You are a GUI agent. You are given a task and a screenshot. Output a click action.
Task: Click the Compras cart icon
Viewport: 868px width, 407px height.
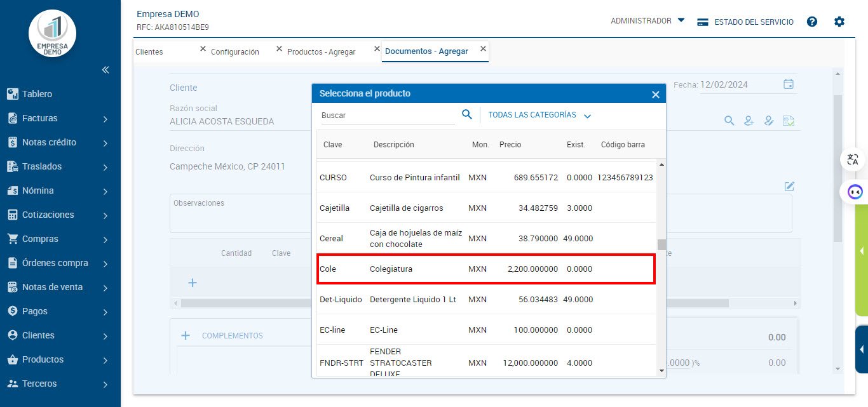pyautogui.click(x=12, y=239)
